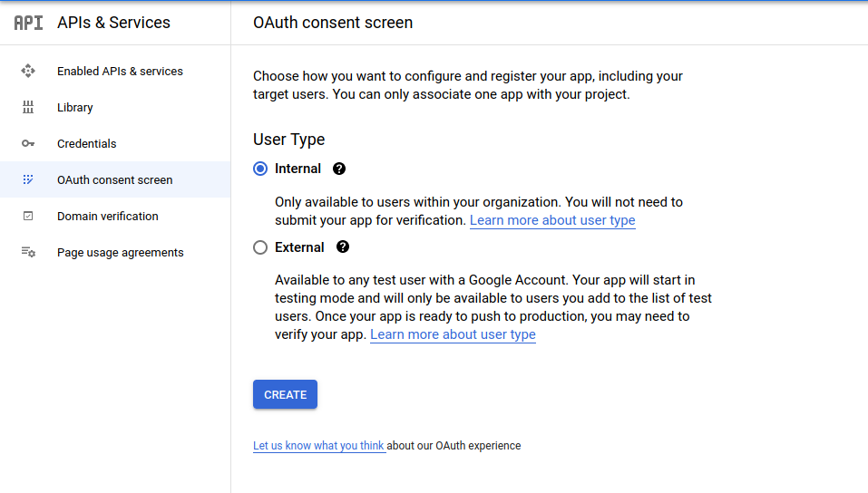Open Domain verification menu item
868x493 pixels.
click(115, 216)
